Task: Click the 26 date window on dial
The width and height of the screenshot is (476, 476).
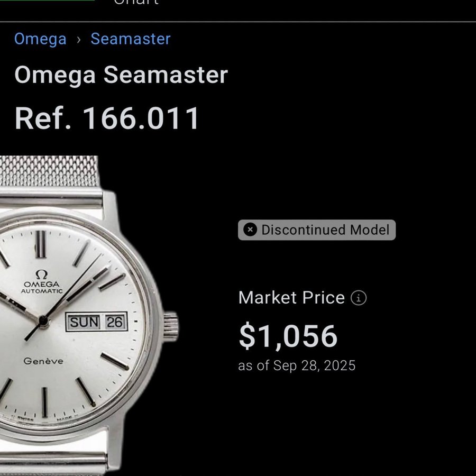Action: (114, 322)
